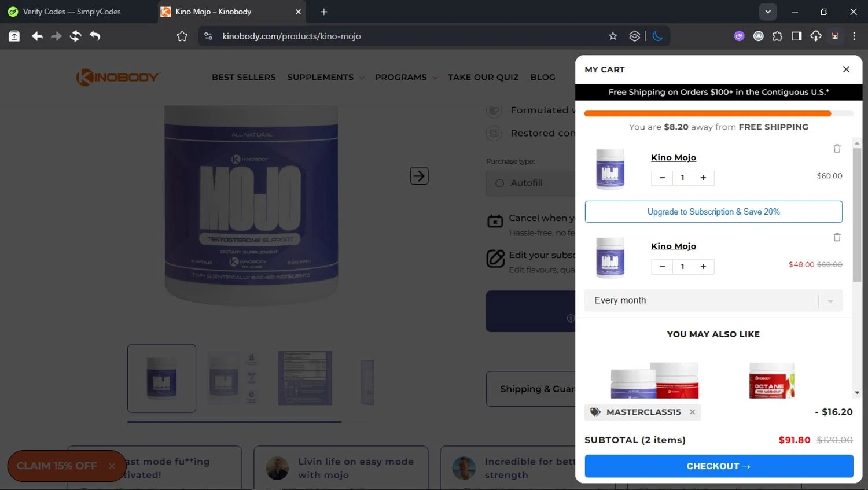This screenshot has width=868, height=490.
Task: Click the $60.00 Kino Mojo cart thumbnail
Action: tap(610, 169)
